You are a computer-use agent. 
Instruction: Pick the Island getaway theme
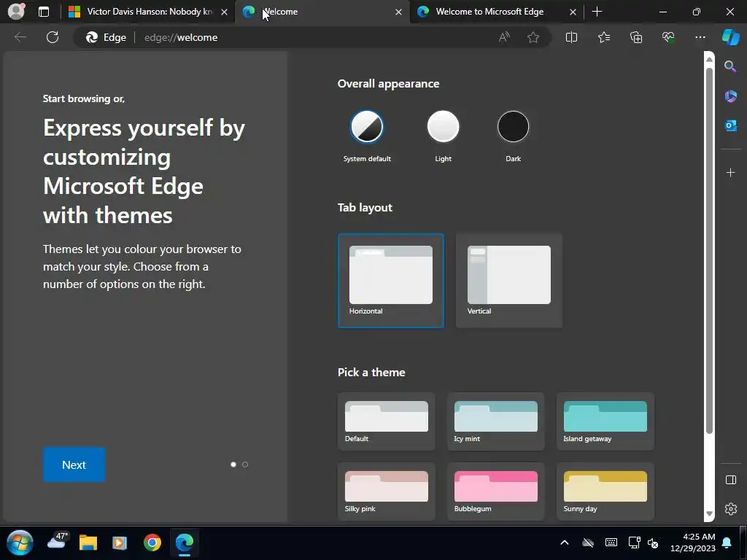[605, 421]
